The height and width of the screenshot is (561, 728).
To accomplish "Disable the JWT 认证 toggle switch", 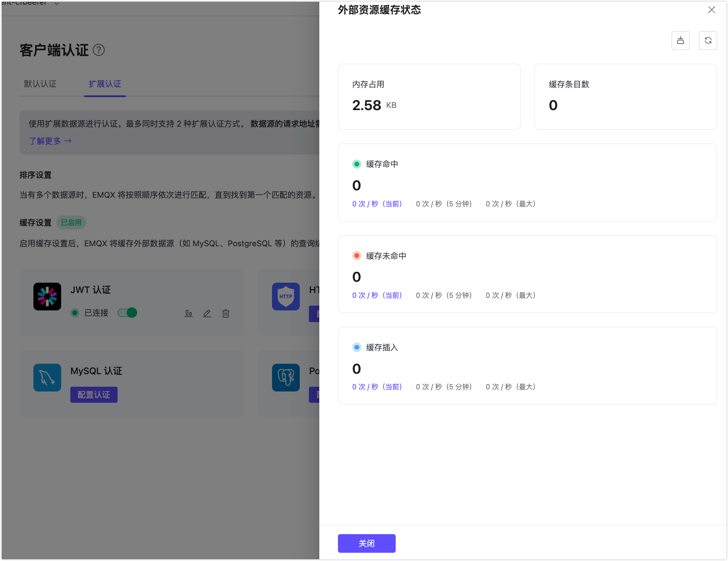I will (128, 313).
